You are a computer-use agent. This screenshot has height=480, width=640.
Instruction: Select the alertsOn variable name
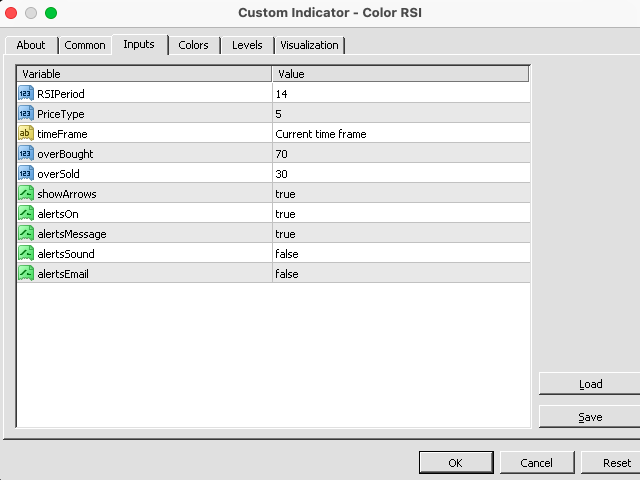58,214
